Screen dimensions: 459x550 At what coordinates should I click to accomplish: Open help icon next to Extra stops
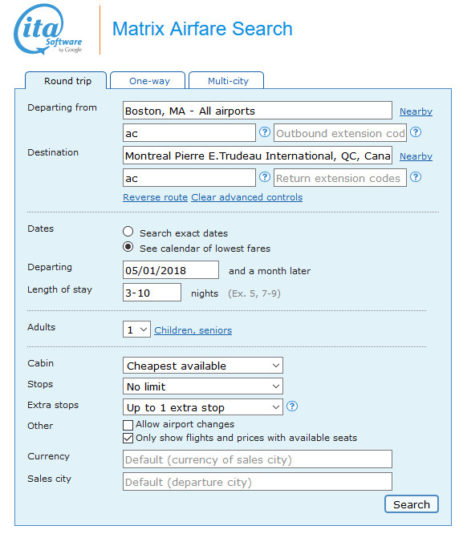[x=292, y=406]
